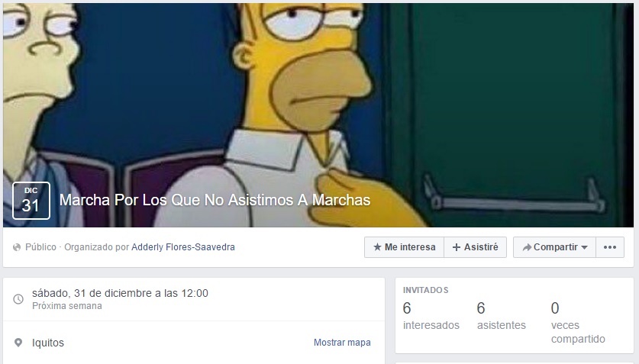
Task: Click the location pin icon beside Iquitos
Action: [x=18, y=343]
